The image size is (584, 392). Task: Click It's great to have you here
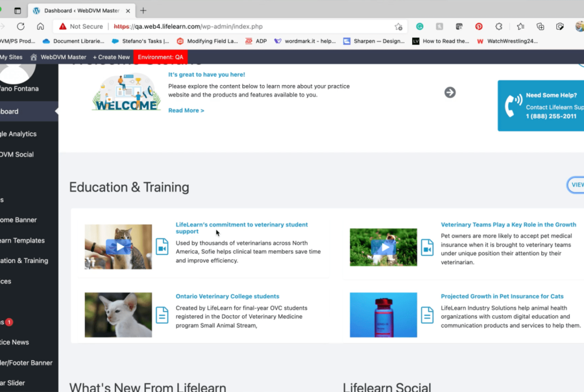coord(207,75)
